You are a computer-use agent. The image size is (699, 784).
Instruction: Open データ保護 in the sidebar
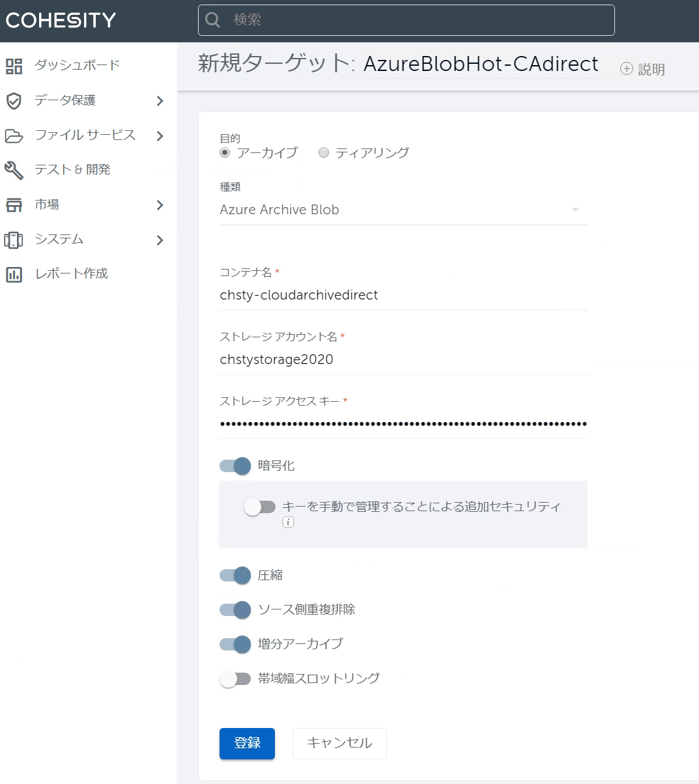pos(65,100)
